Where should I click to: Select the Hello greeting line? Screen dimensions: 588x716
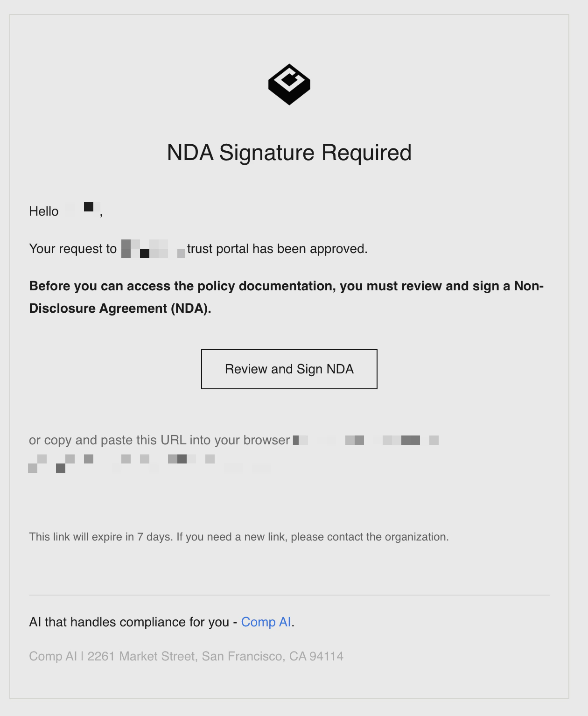click(x=65, y=211)
